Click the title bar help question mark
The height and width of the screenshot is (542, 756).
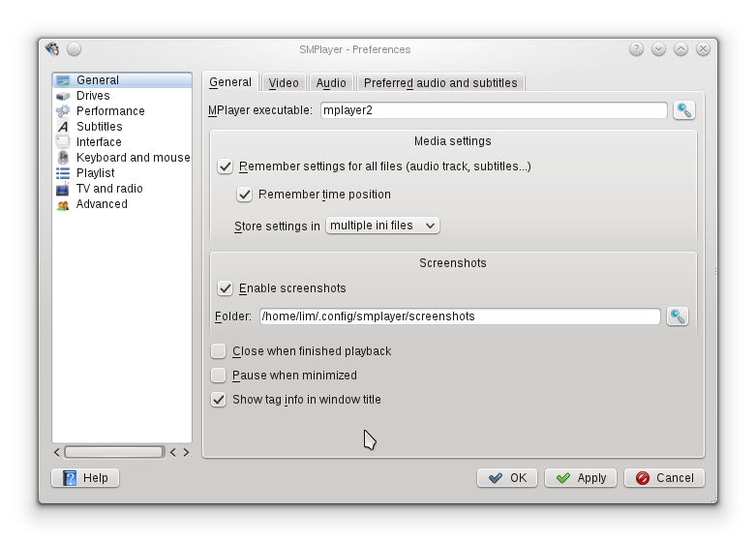[x=636, y=49]
